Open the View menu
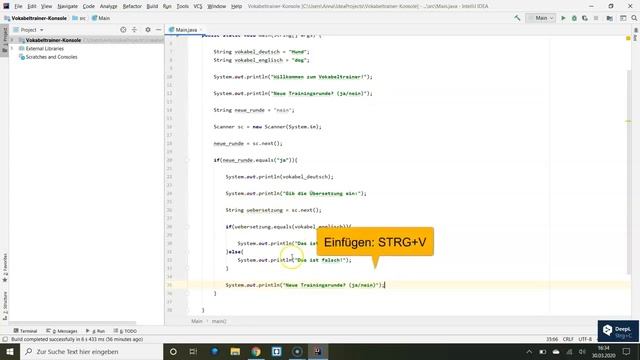The width and height of the screenshot is (640, 360). point(47,6)
